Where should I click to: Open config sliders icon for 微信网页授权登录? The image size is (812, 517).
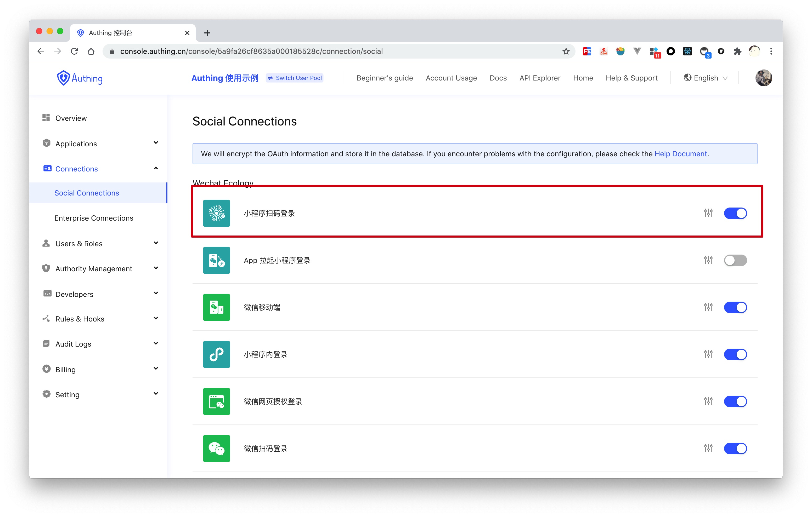(708, 401)
